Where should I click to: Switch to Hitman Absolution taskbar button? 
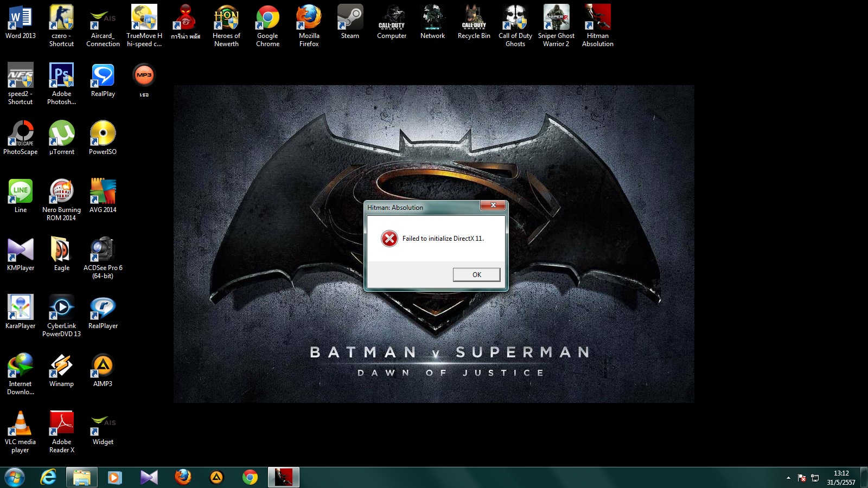(x=283, y=477)
